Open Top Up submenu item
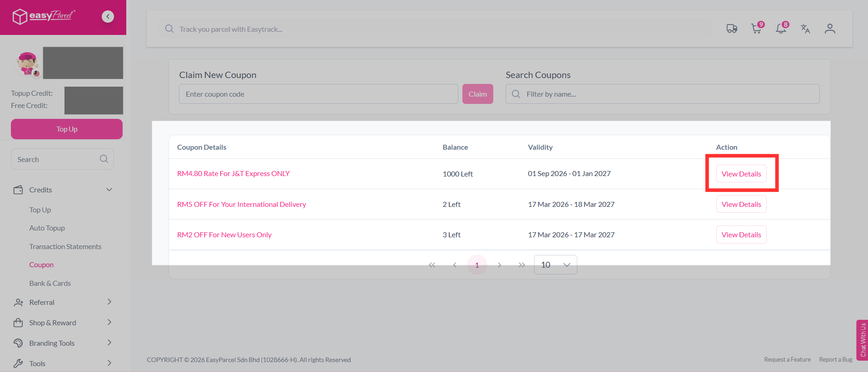The height and width of the screenshot is (372, 868). [x=40, y=210]
